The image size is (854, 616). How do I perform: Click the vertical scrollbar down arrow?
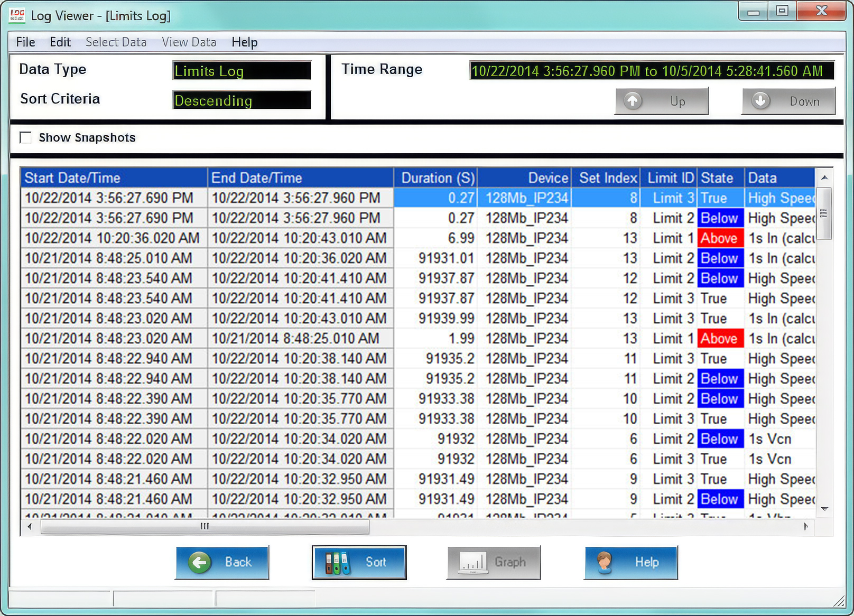coord(824,509)
